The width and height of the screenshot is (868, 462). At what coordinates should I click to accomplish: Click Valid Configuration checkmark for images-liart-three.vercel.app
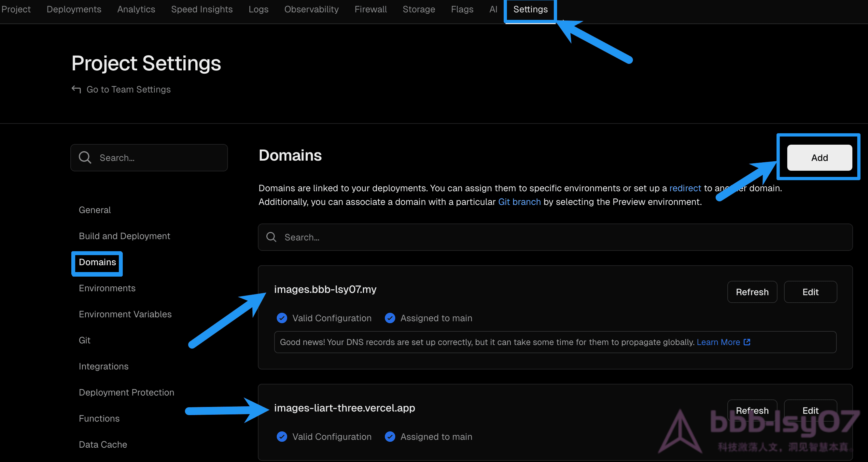[282, 436]
